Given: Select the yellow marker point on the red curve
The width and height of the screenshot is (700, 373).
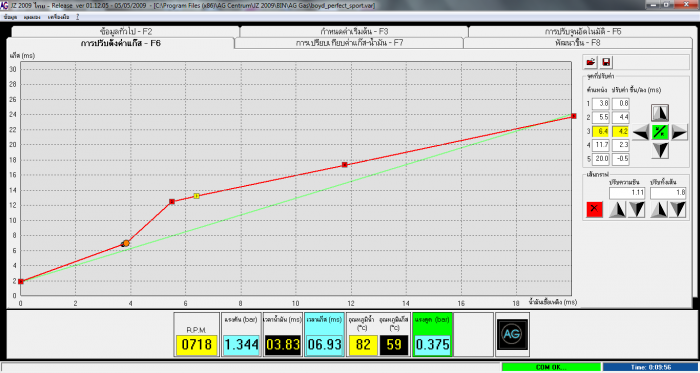Looking at the screenshot, I should 196,196.
